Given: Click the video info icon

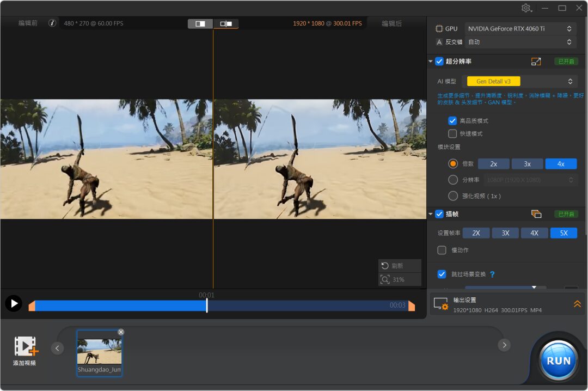Looking at the screenshot, I should (52, 23).
